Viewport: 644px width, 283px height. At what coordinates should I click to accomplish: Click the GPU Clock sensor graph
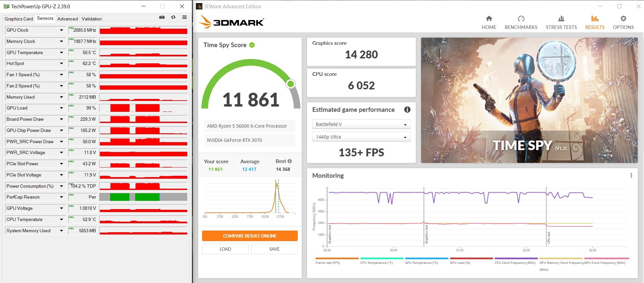tap(143, 30)
